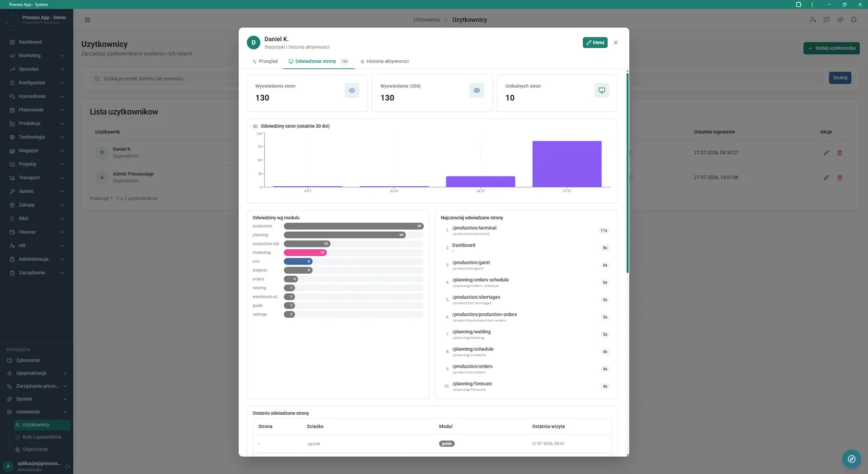Click the Edytuj button
This screenshot has height=474, width=868.
[595, 42]
